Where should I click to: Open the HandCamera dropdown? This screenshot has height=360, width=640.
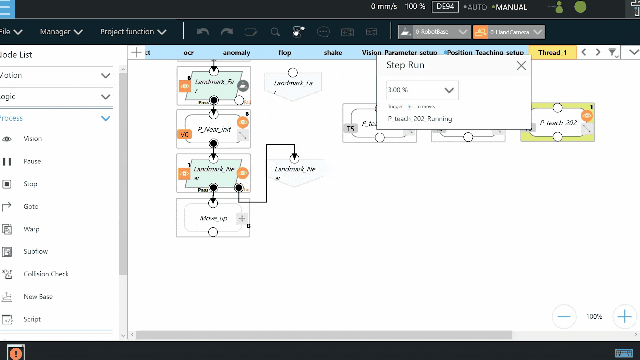[509, 32]
